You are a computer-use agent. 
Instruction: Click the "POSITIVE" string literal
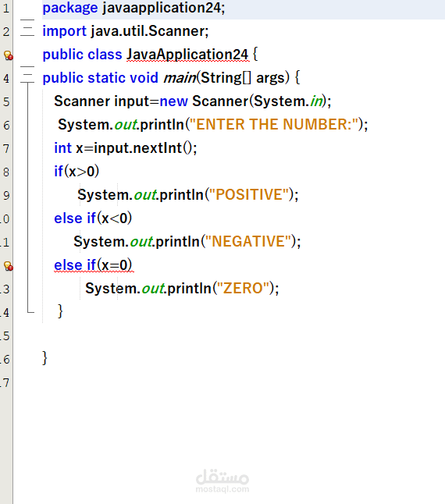pos(249,195)
